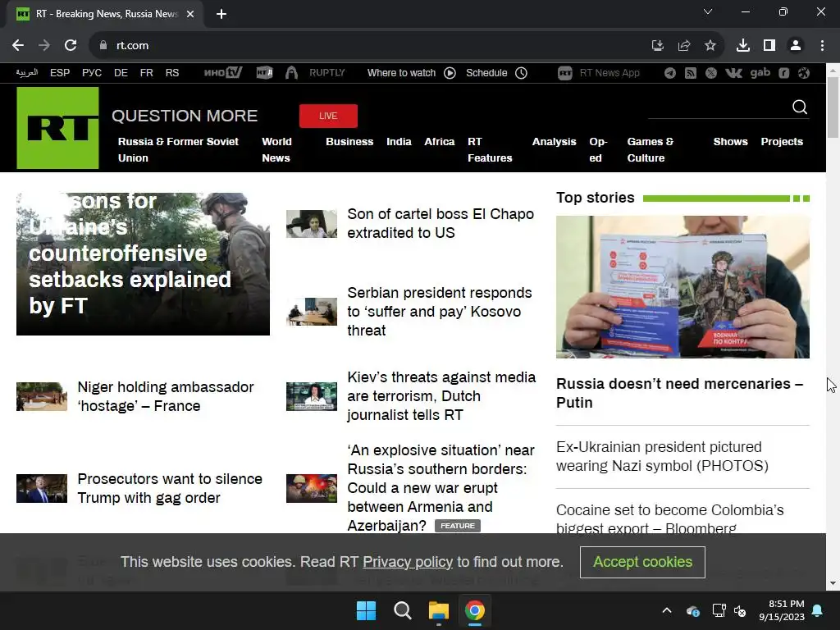This screenshot has width=840, height=630.
Task: Switch to the RS edition
Action: coord(172,73)
